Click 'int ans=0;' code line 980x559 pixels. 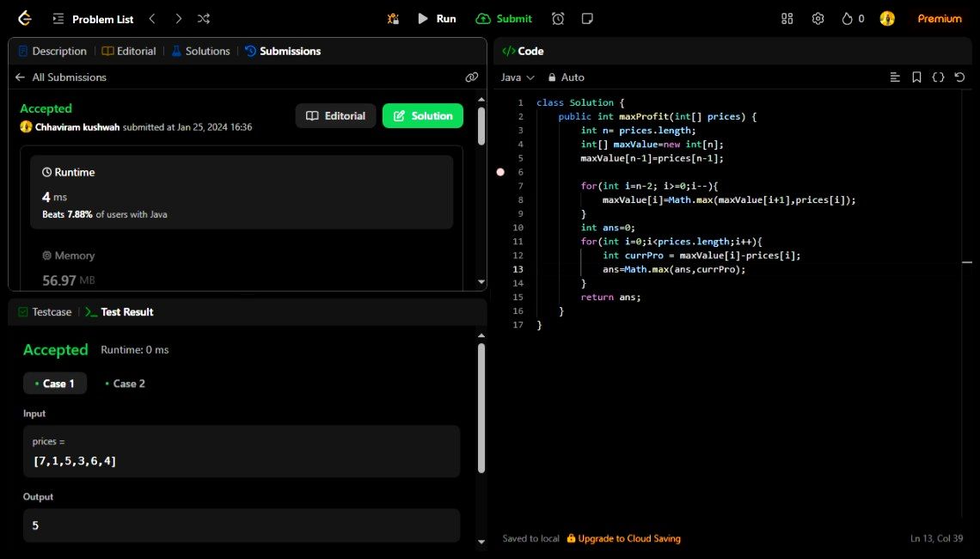(608, 228)
